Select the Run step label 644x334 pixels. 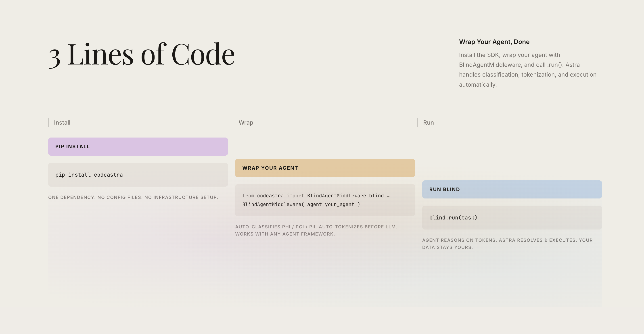coord(428,123)
